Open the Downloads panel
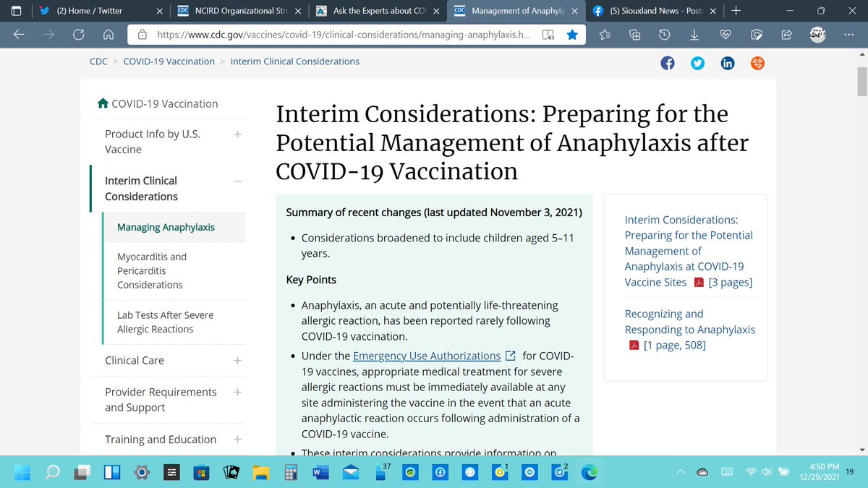Viewport: 868px width, 488px height. coord(694,34)
